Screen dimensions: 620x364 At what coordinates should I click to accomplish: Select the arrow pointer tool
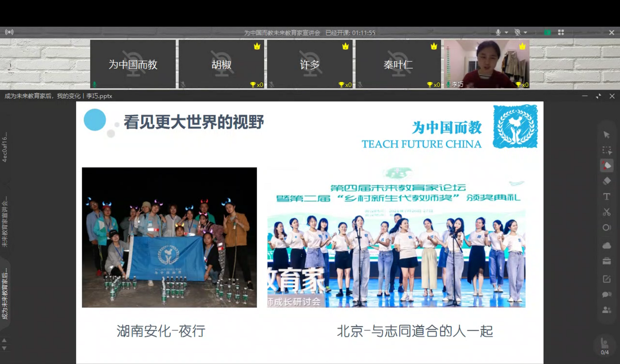pos(606,135)
